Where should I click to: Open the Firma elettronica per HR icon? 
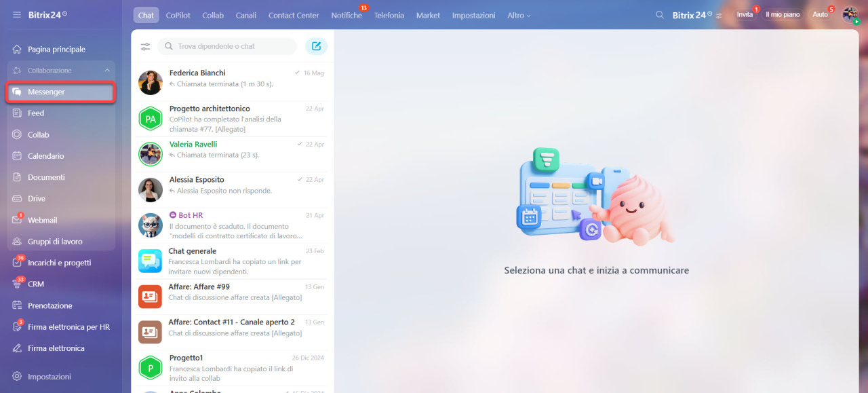(x=17, y=326)
